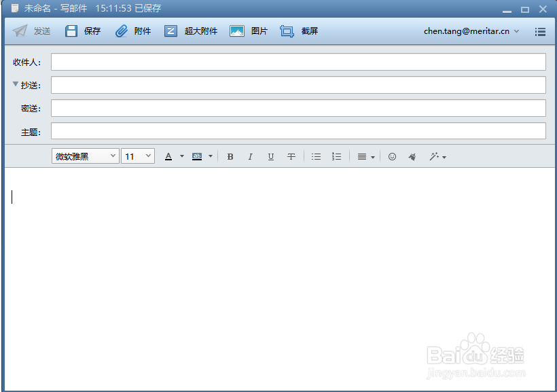Click the clear formatting brush icon
This screenshot has width=557, height=392.
pos(412,156)
